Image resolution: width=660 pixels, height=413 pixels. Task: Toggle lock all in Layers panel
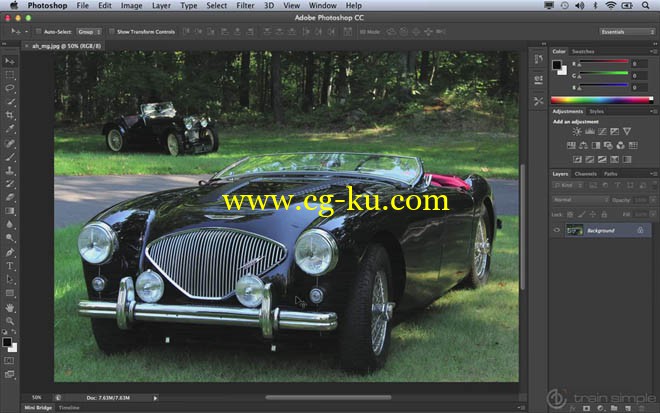604,214
